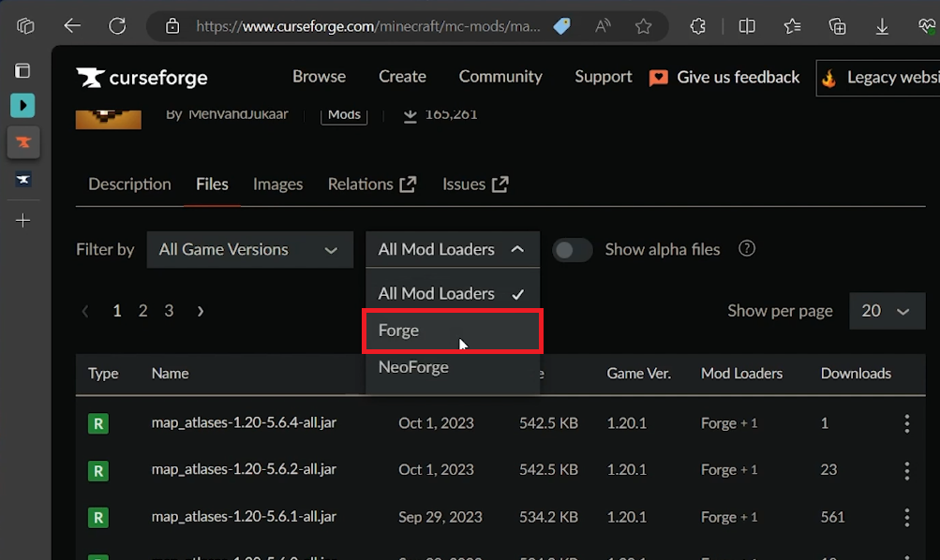The width and height of the screenshot is (940, 560).
Task: Click the Mods category tag
Action: (344, 114)
